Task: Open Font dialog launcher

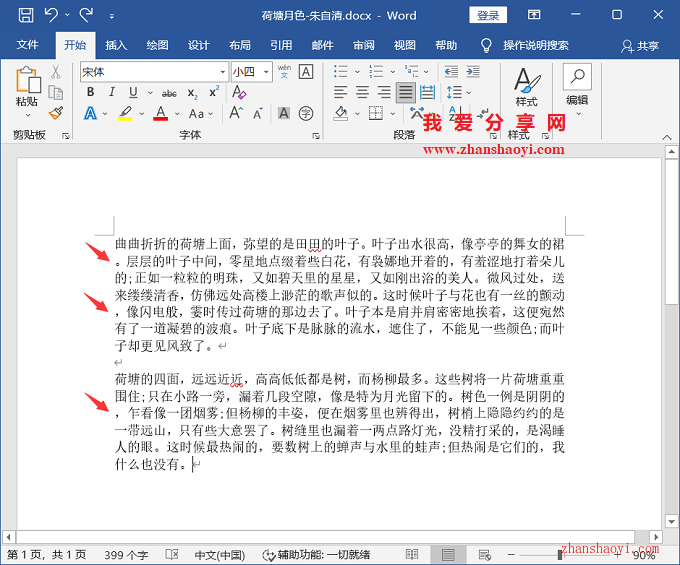Action: tap(316, 136)
